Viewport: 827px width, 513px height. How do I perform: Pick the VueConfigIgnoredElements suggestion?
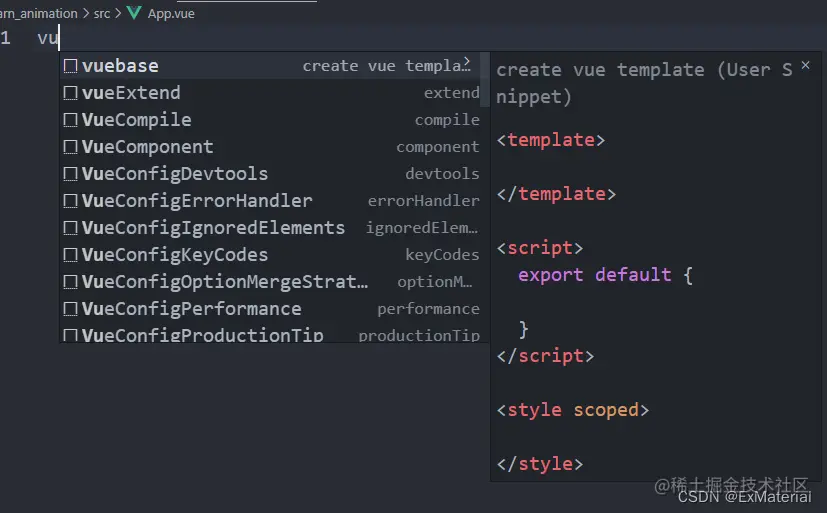coord(270,228)
